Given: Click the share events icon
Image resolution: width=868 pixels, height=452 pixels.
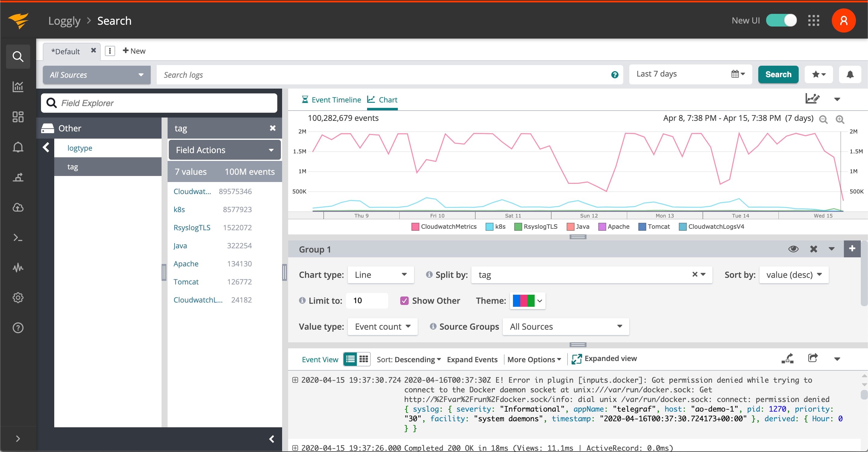Looking at the screenshot, I should [813, 358].
